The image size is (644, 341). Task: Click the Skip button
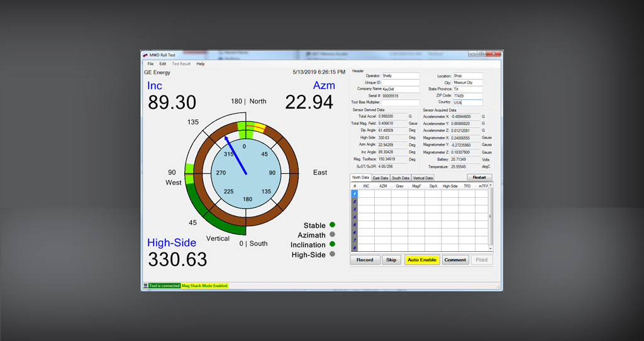click(x=391, y=259)
